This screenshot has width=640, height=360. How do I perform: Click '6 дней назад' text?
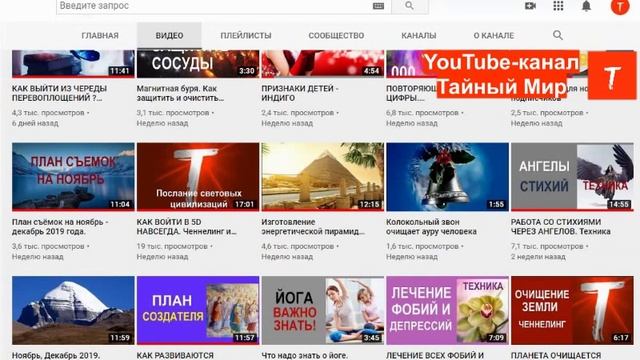(x=35, y=123)
